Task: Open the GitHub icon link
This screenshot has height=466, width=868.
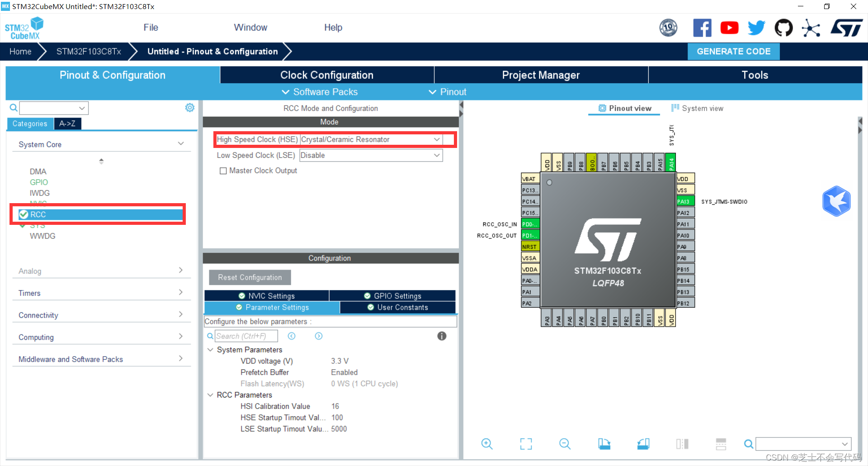Action: [x=783, y=28]
